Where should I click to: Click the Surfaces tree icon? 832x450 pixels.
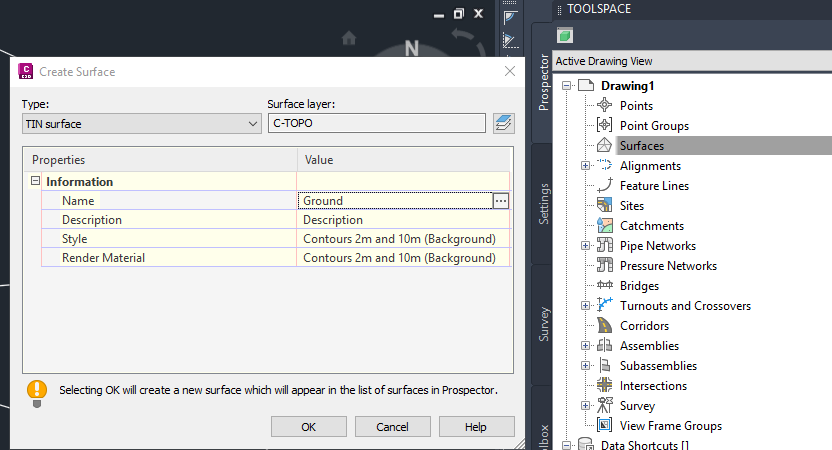click(x=604, y=145)
